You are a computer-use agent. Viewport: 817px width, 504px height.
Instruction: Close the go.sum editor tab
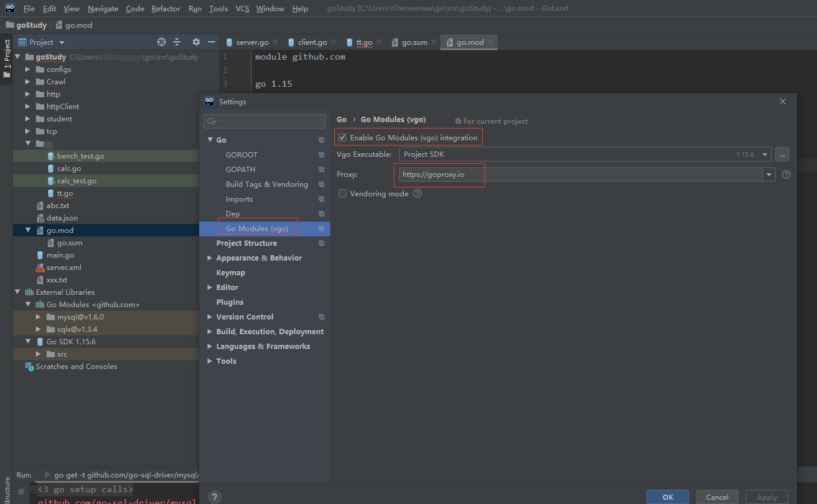(x=434, y=42)
